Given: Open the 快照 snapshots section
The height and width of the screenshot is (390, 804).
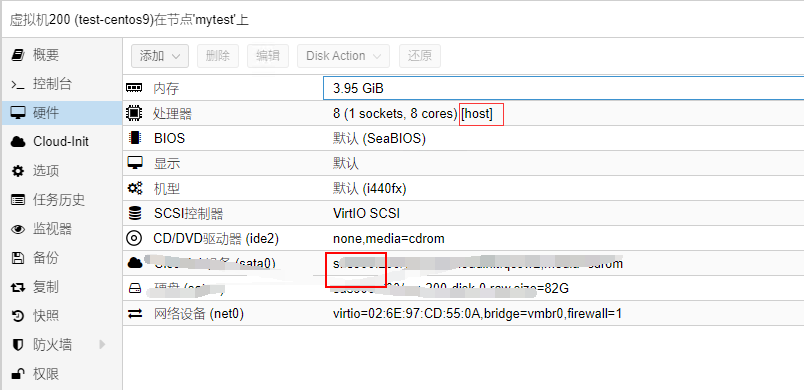Looking at the screenshot, I should 62,316.
